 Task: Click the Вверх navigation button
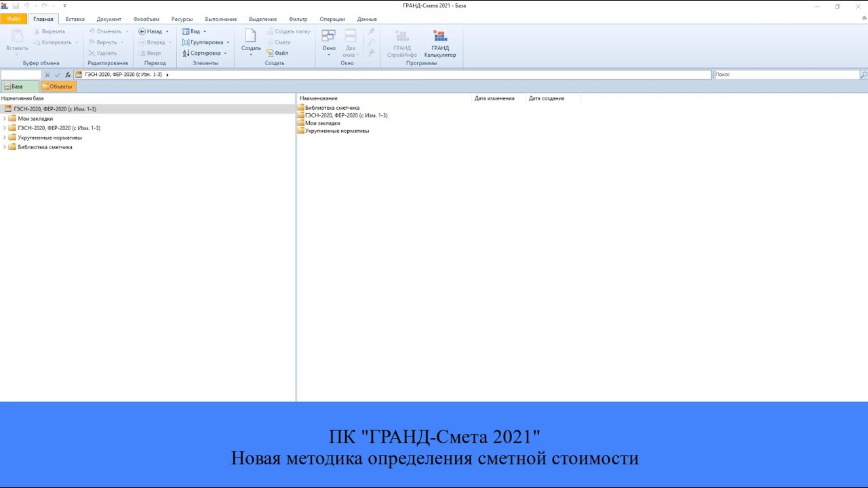[150, 53]
